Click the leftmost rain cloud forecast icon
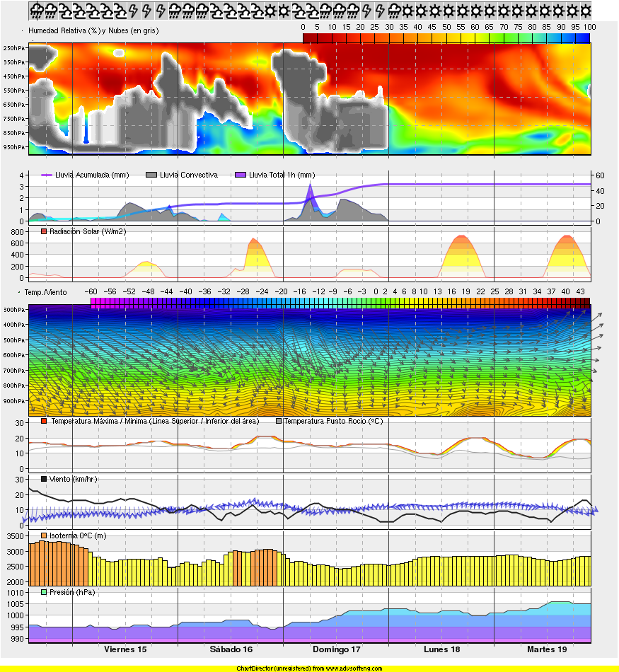This screenshot has height=672, width=619. coord(37,11)
